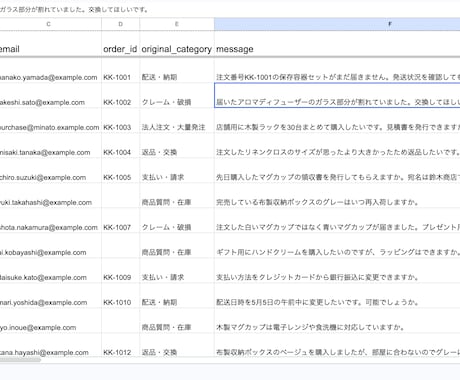This screenshot has width=460, height=380.
Task: Select クレーム・破損 category in KK-1002 row
Action: click(177, 96)
